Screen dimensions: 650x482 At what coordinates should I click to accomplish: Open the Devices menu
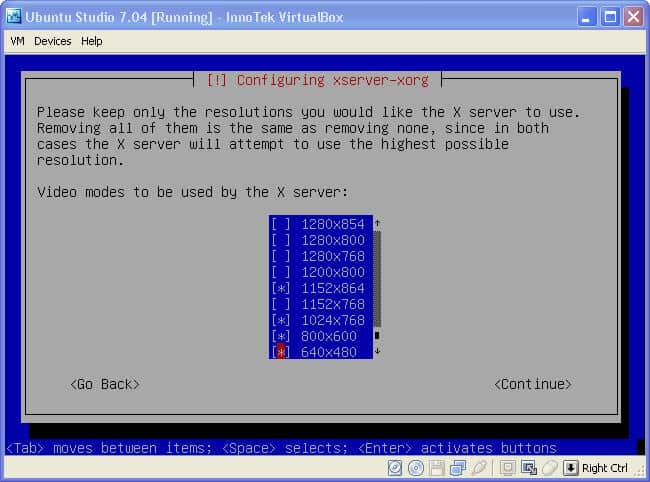pos(52,41)
